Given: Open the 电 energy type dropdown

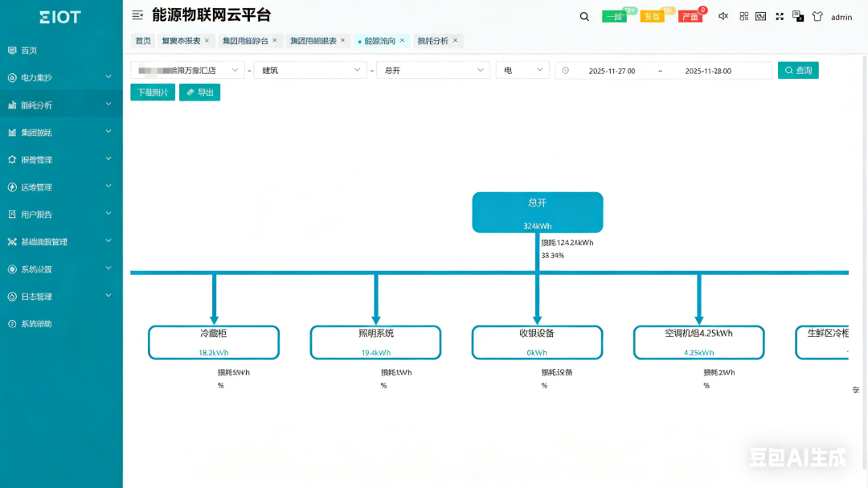Looking at the screenshot, I should pyautogui.click(x=522, y=70).
